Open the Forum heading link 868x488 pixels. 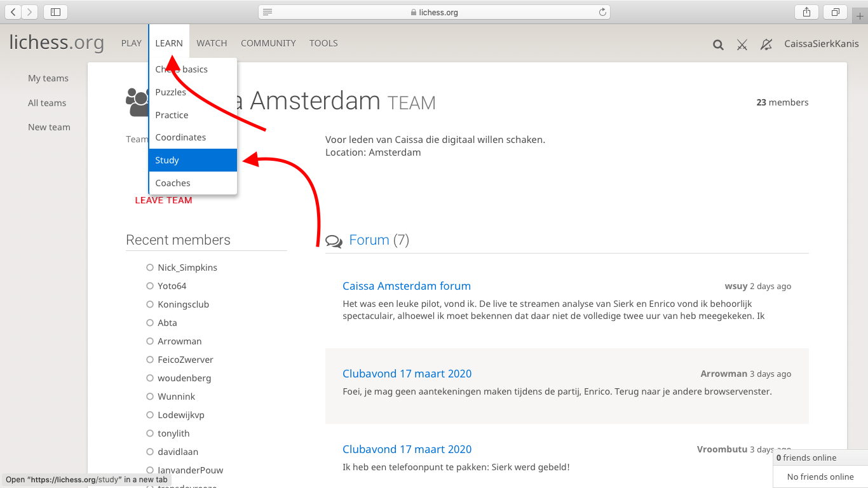(369, 240)
